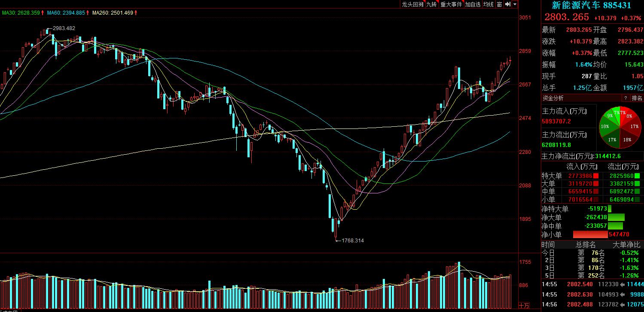
Task: Click the tick row priced 2802.540
Action: tap(592, 284)
